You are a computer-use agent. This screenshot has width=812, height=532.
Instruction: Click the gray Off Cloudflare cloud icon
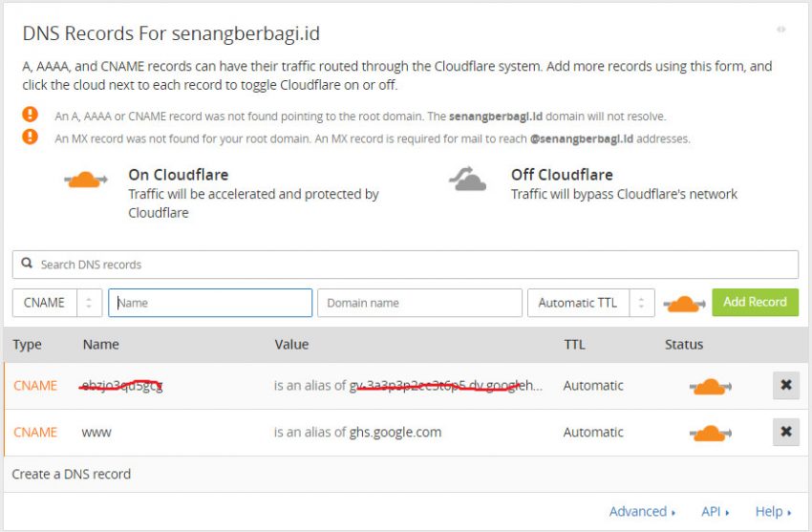tap(468, 180)
